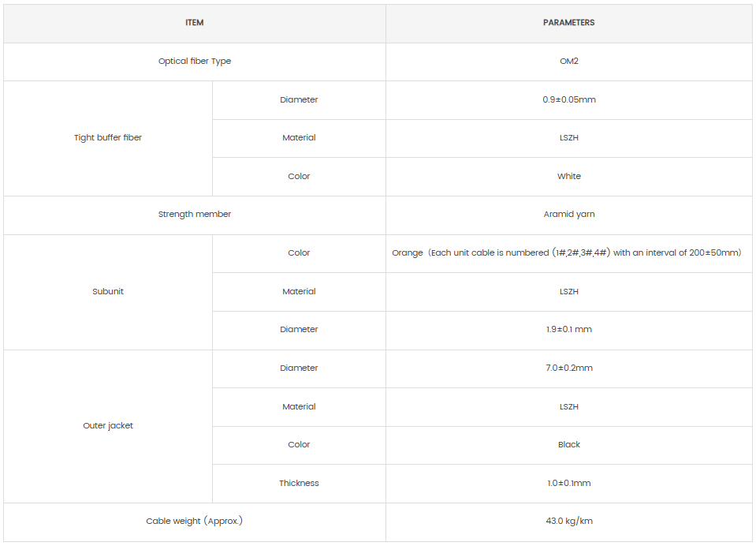Click the Black color value
This screenshot has height=546, width=756.
568,445
